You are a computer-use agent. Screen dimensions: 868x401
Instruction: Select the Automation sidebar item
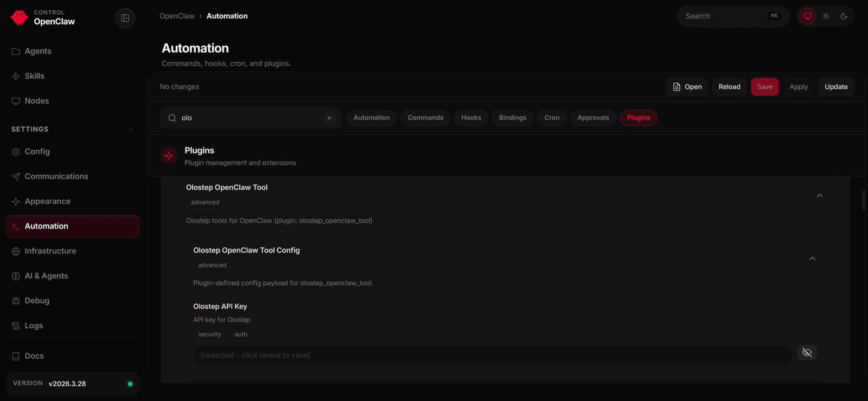click(73, 226)
